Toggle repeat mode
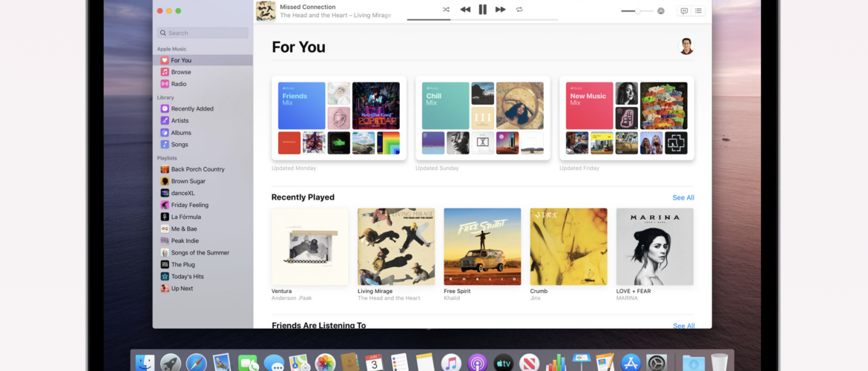The height and width of the screenshot is (371, 868). coord(519,10)
